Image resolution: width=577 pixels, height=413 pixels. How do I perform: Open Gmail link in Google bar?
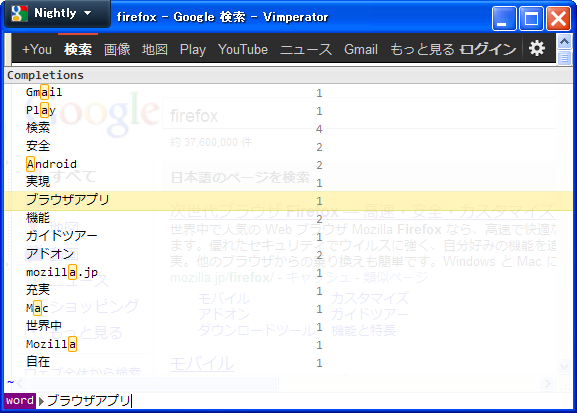click(361, 49)
